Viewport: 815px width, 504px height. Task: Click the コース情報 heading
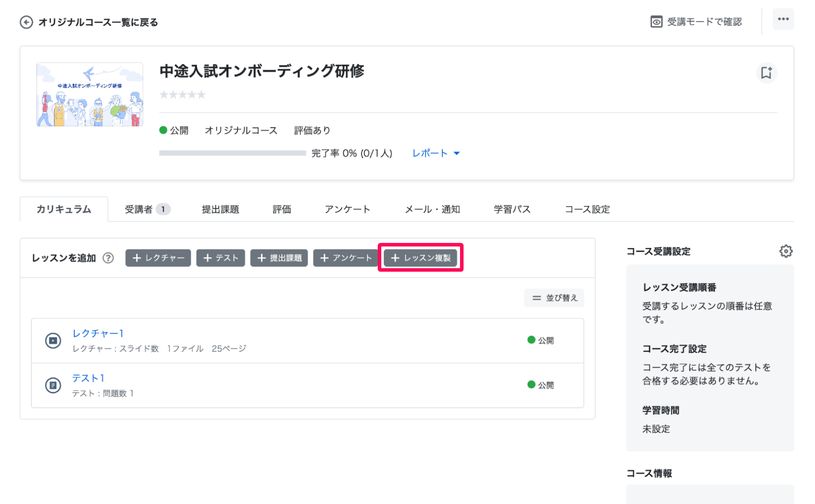coord(649,474)
